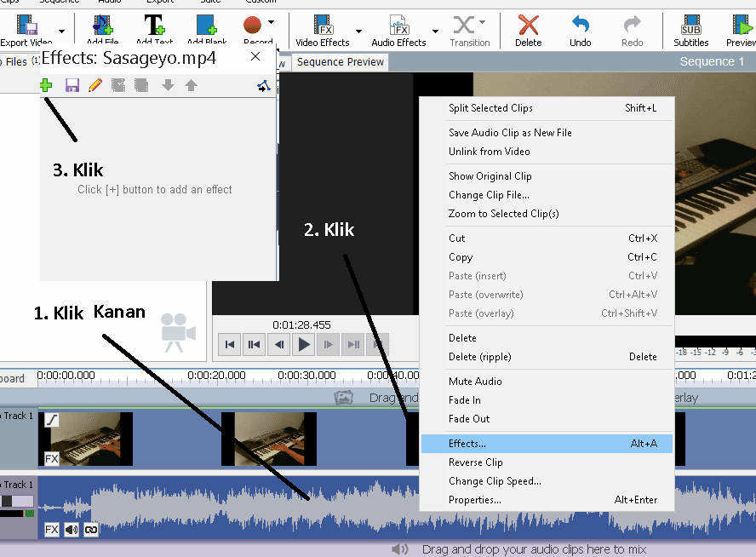Click the Export Video toolbar icon

point(26,25)
